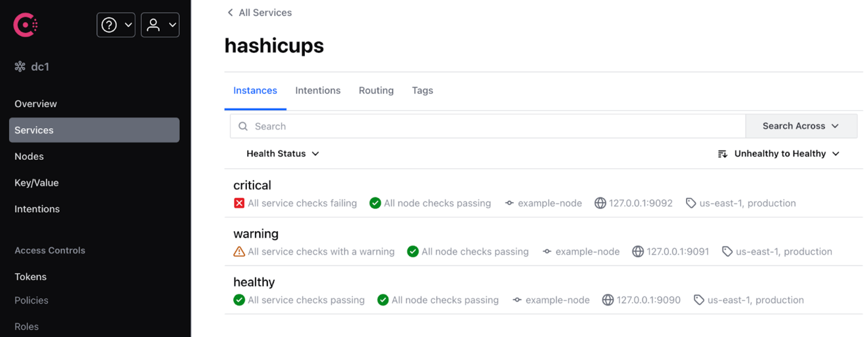Navigate to Nodes in the sidebar
Viewport: 868px width, 337px height.
(x=29, y=156)
